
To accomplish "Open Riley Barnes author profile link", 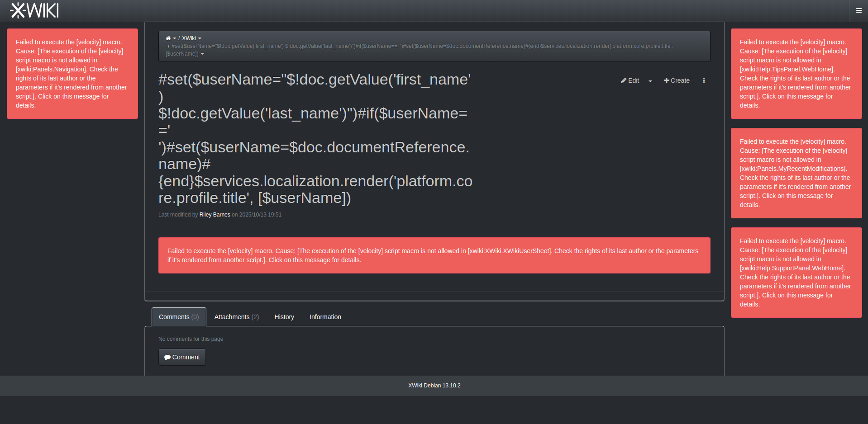I will [215, 215].
